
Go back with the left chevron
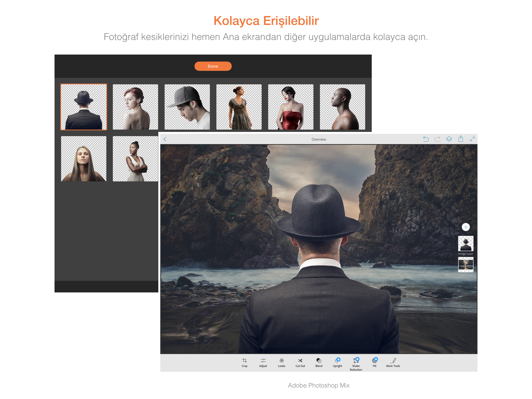165,139
